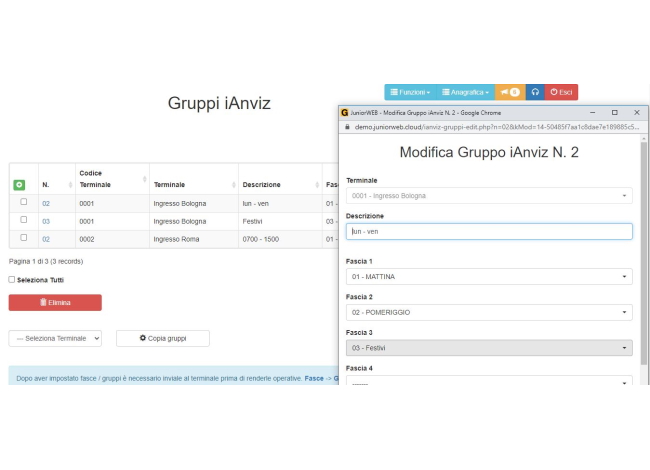Click the popup address bar URL

pyautogui.click(x=497, y=127)
